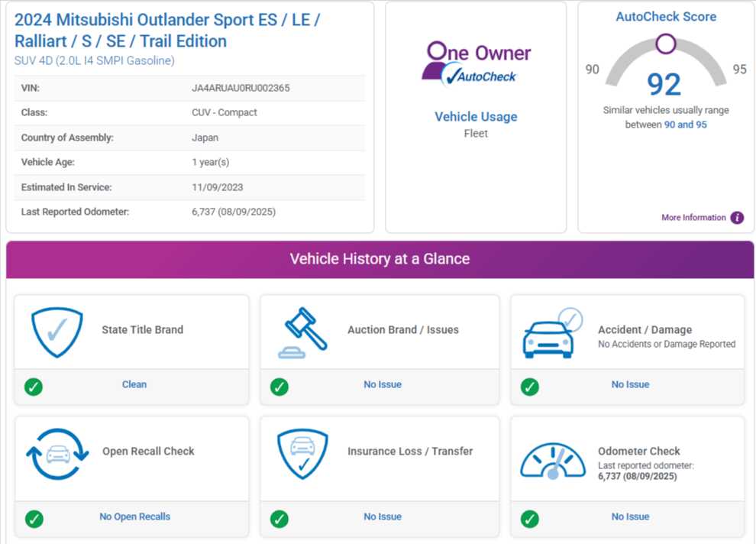Viewport: 756px width, 544px height.
Task: Click green checkmark under Open Recall Check
Action: (34, 519)
